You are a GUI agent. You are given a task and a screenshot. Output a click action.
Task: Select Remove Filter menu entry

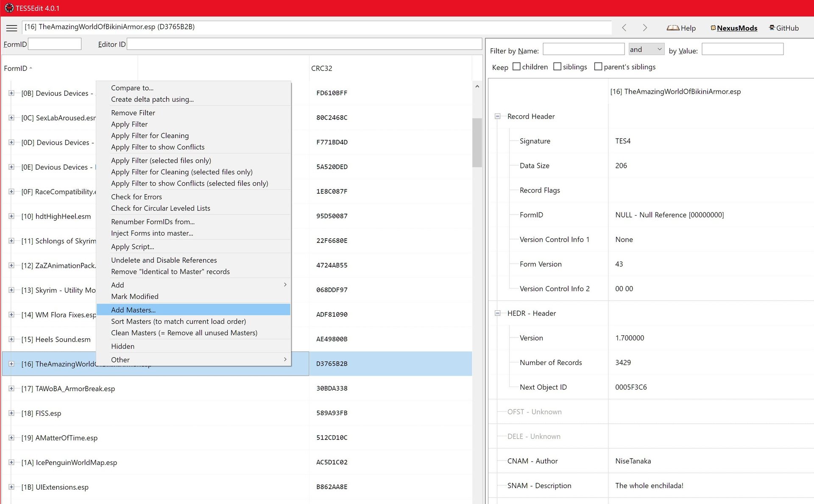pyautogui.click(x=193, y=113)
